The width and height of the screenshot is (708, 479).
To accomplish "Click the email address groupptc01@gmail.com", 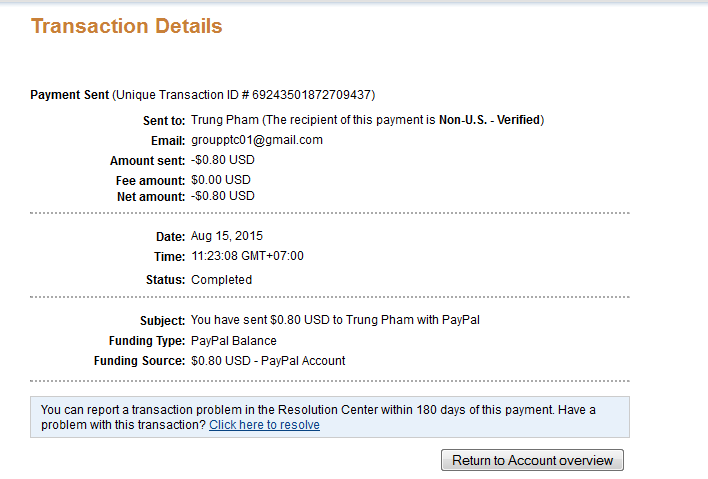I will (x=257, y=140).
